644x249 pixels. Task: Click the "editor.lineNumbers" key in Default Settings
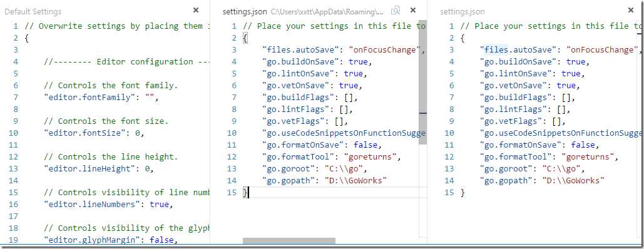click(x=94, y=205)
